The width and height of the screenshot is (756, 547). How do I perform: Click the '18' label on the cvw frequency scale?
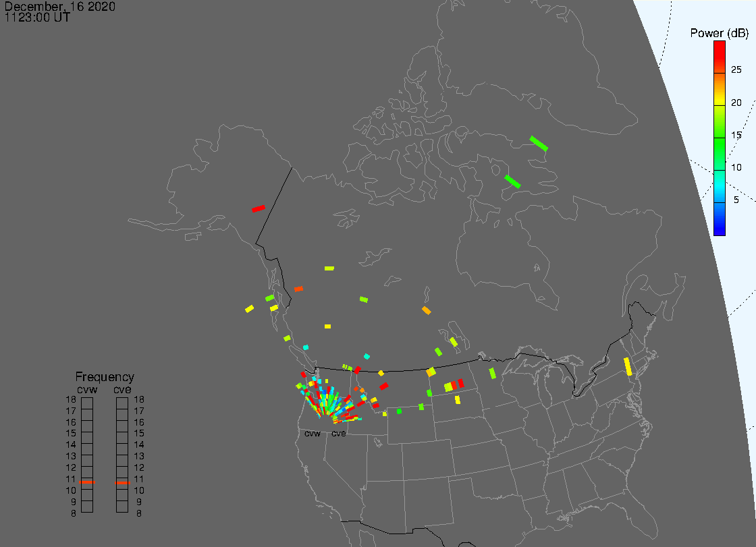pyautogui.click(x=71, y=399)
